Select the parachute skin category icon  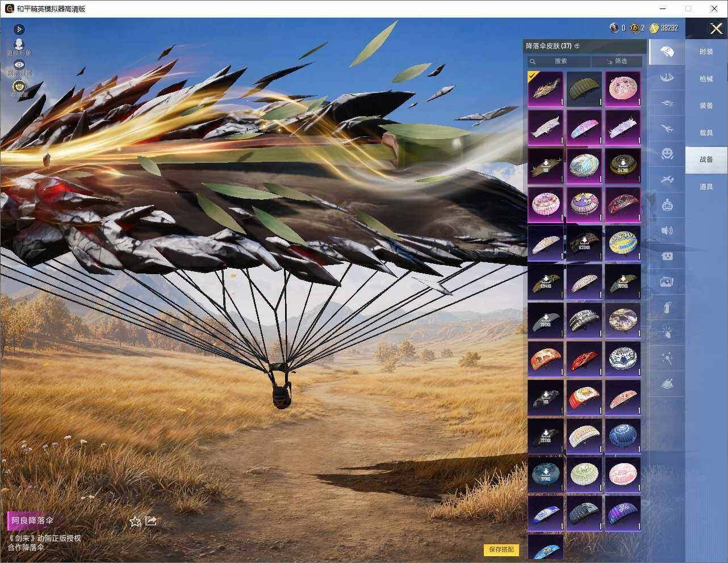point(667,52)
